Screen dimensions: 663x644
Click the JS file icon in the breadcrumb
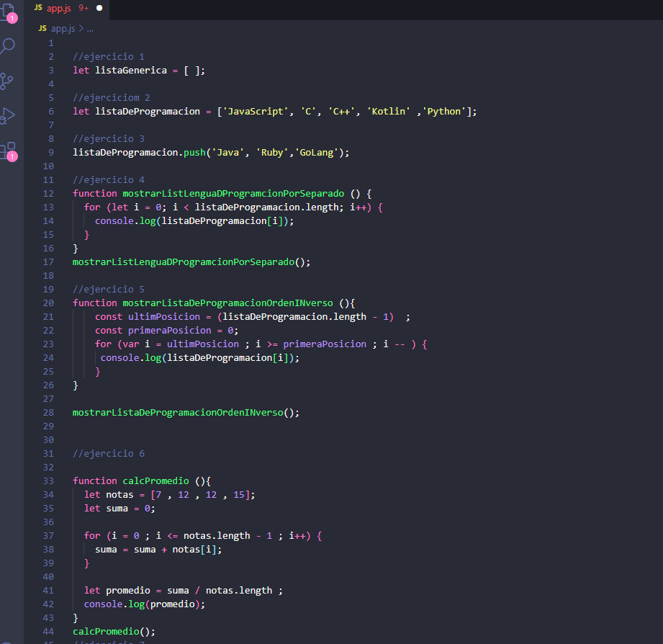pyautogui.click(x=42, y=28)
